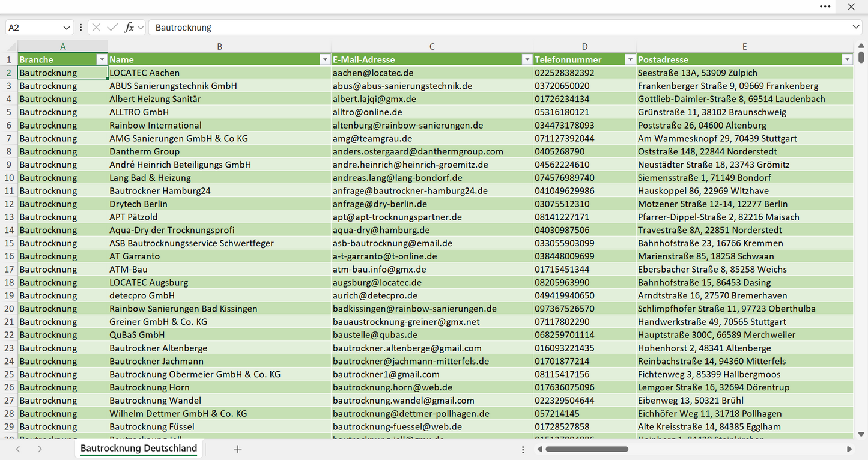Screen dimensions: 868x460
Task: Select the cell Bautrockner Jachmann
Action: [x=220, y=361]
